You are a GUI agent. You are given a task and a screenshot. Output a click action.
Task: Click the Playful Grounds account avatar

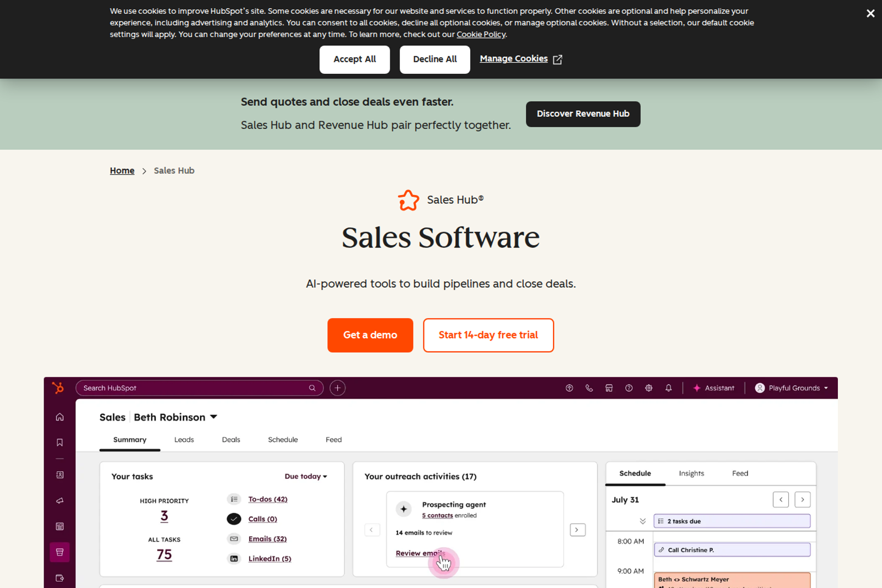coord(760,388)
